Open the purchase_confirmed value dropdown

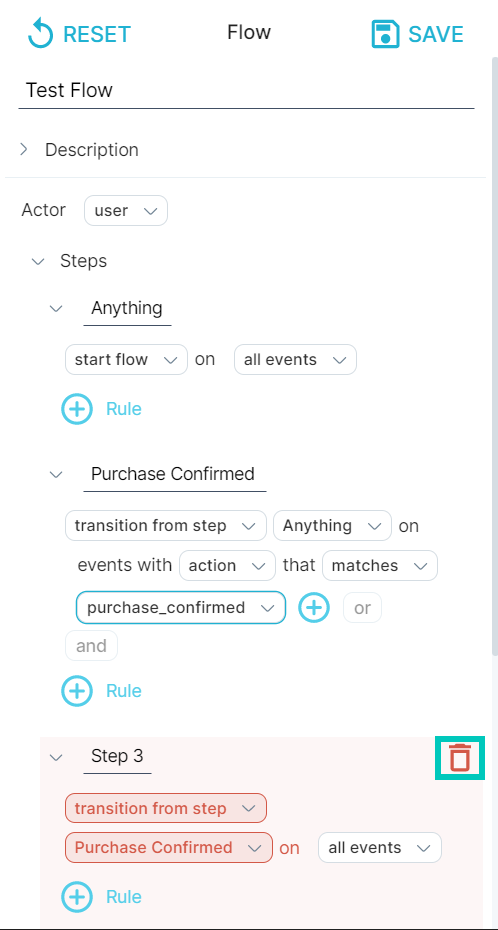(181, 607)
